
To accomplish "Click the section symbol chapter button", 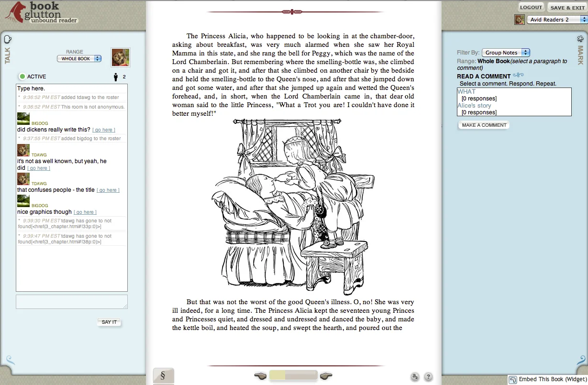I will (x=163, y=376).
